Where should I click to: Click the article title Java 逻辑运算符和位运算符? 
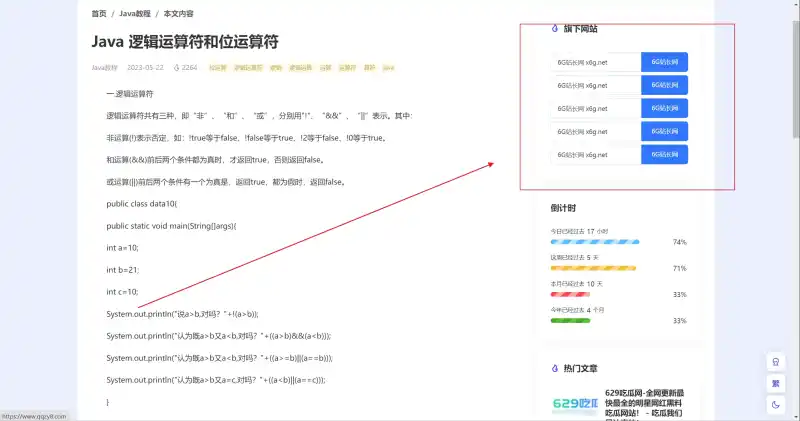(x=185, y=42)
